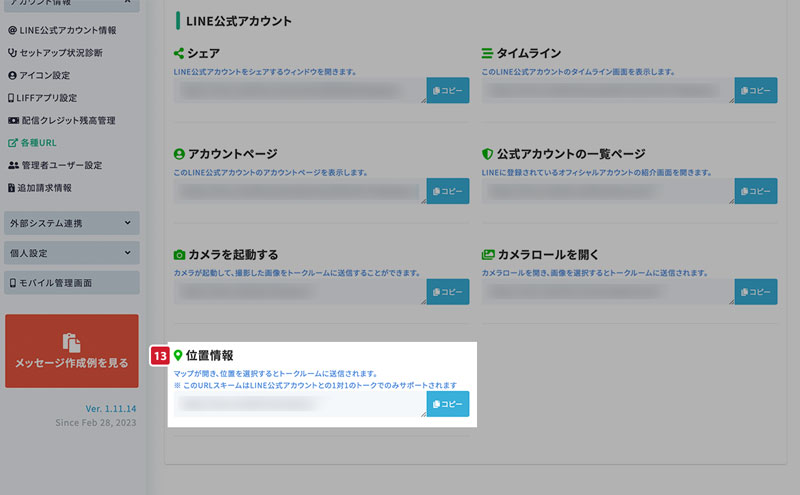This screenshot has height=495, width=800.
Task: Click the chevron on 外部システム連携
Action: pos(128,223)
